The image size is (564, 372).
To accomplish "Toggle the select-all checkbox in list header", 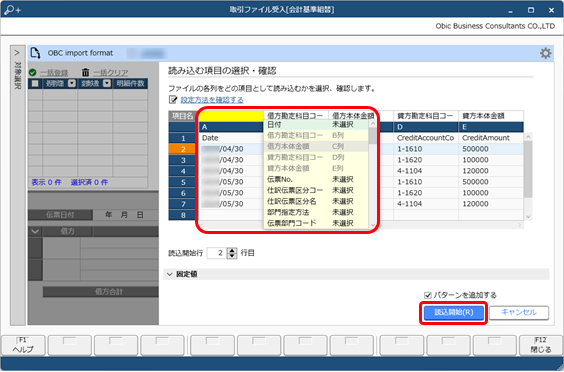I will tap(35, 83).
